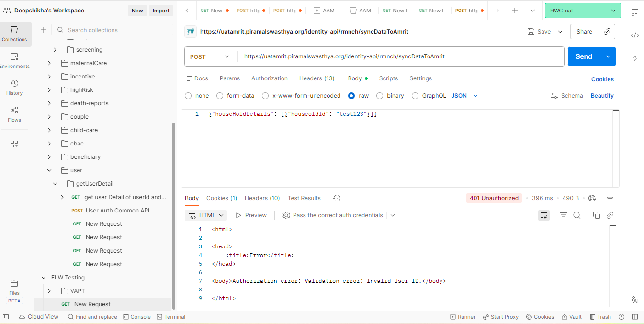Open the History sidebar icon

14,87
